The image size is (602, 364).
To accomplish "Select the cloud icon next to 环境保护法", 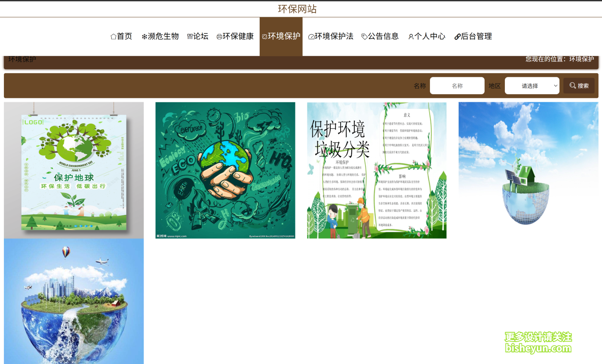I will [311, 36].
